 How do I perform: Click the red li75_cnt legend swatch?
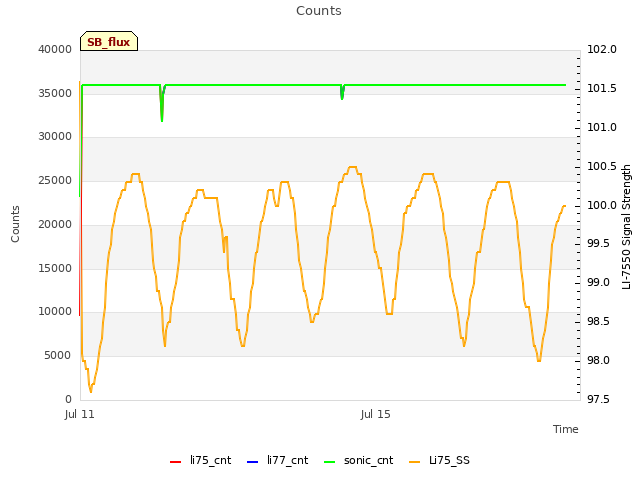(x=175, y=462)
